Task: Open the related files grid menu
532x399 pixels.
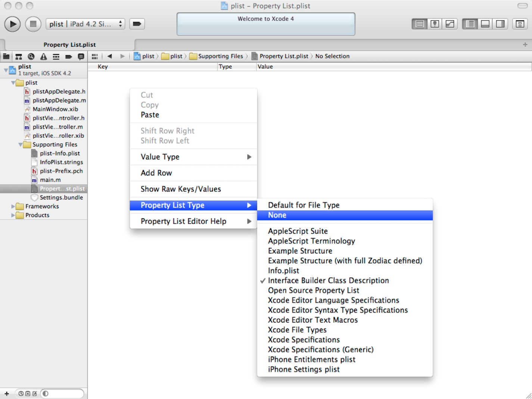Action: click(x=95, y=56)
